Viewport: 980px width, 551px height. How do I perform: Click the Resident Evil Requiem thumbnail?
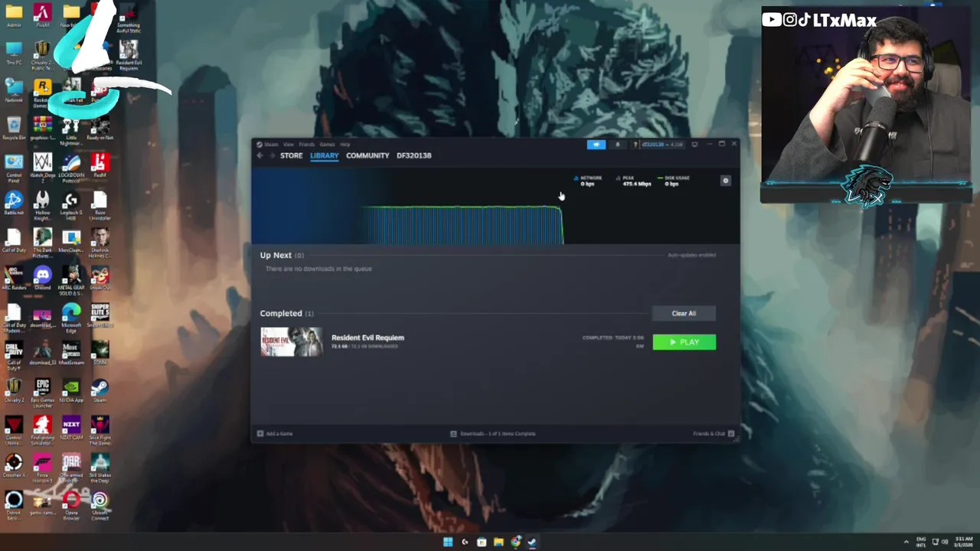291,342
